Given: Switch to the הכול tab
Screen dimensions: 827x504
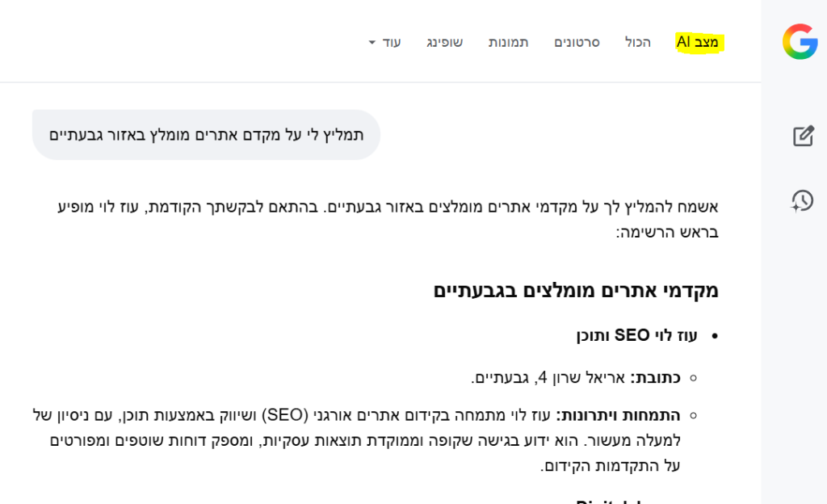Looking at the screenshot, I should [x=640, y=43].
